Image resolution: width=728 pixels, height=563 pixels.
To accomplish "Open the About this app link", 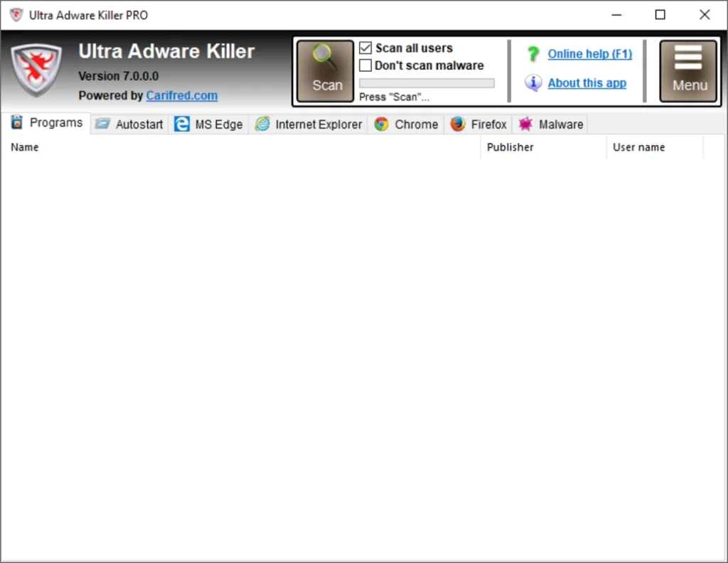I will pyautogui.click(x=587, y=83).
